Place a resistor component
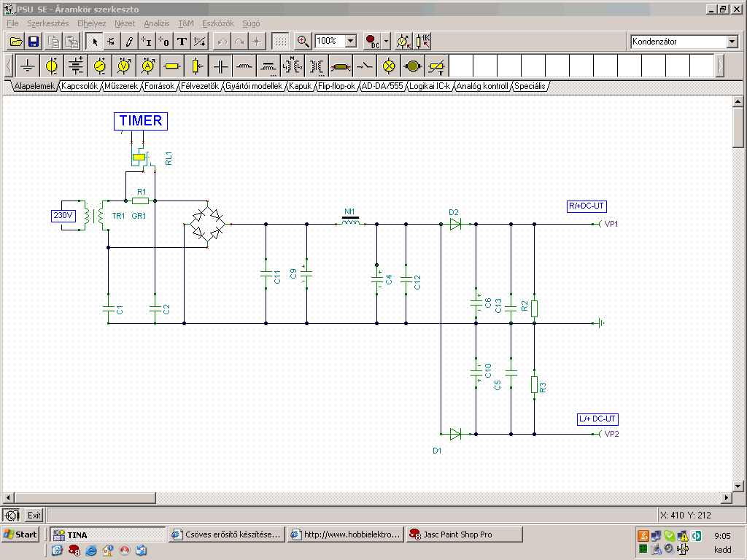747x560 pixels. pos(172,66)
